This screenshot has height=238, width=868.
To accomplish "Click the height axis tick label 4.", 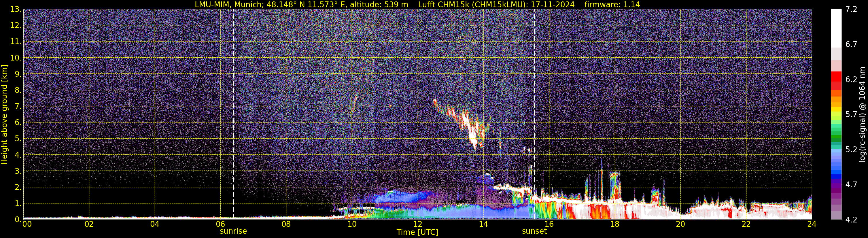I will pyautogui.click(x=18, y=155).
